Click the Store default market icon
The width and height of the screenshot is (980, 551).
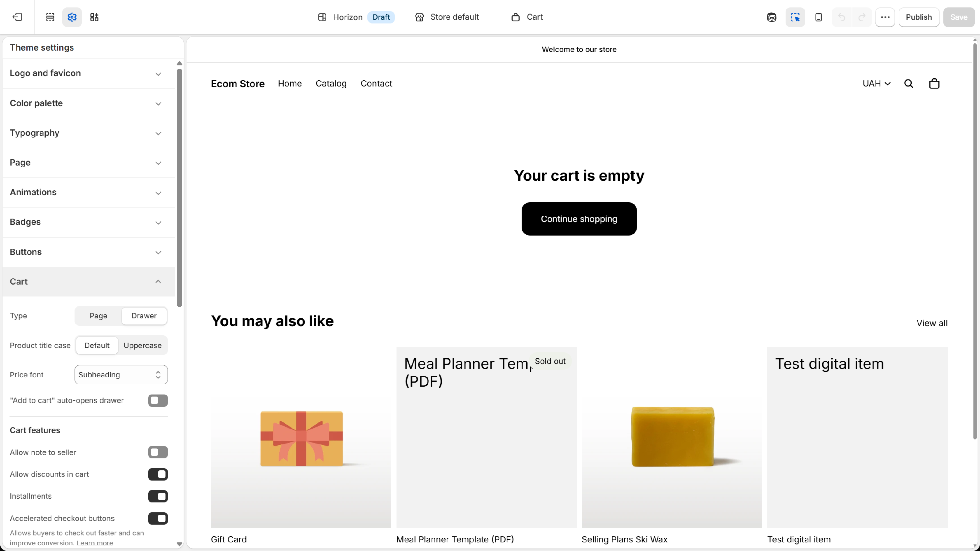pyautogui.click(x=419, y=17)
